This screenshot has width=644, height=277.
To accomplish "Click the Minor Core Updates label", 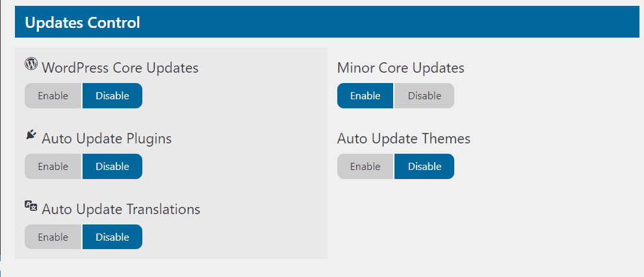I will coord(401,68).
